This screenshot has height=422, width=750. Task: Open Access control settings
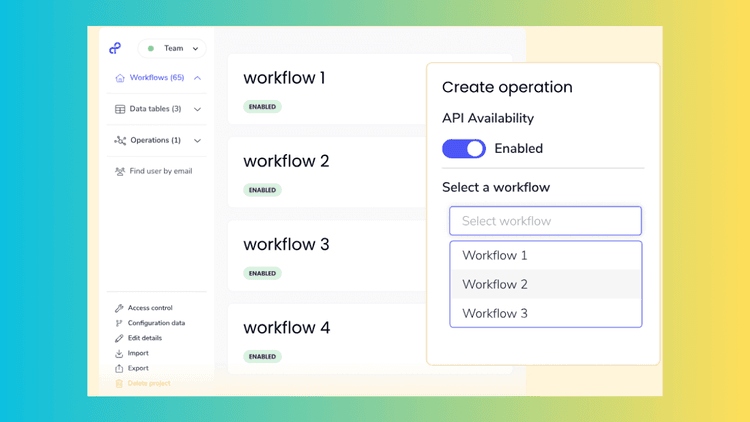150,308
